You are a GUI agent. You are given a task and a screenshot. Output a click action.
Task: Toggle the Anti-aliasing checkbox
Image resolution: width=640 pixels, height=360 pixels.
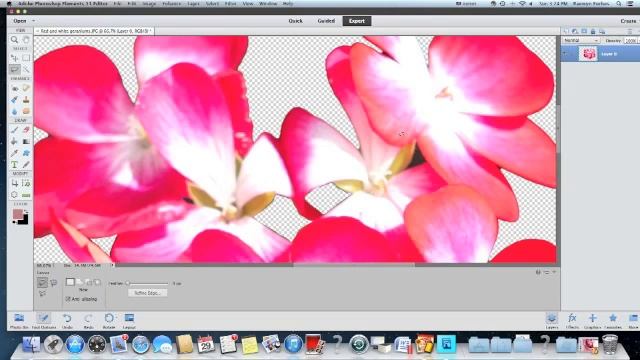(68, 299)
